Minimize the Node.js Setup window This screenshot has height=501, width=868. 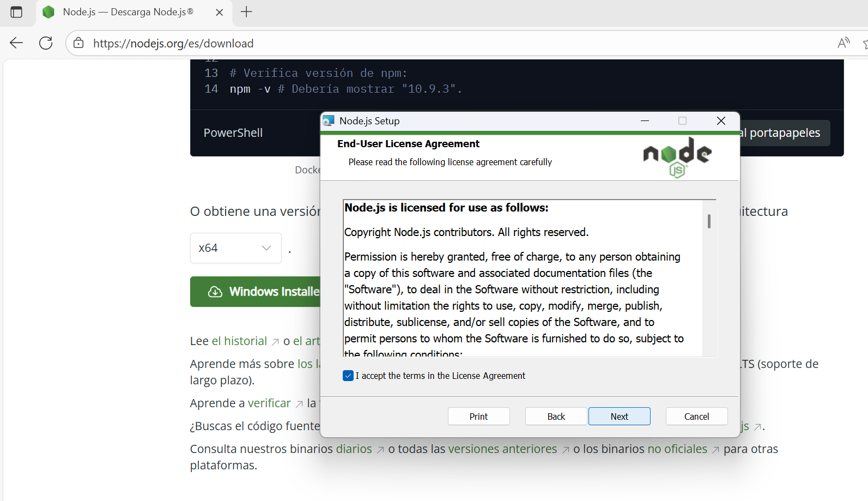[x=645, y=120]
